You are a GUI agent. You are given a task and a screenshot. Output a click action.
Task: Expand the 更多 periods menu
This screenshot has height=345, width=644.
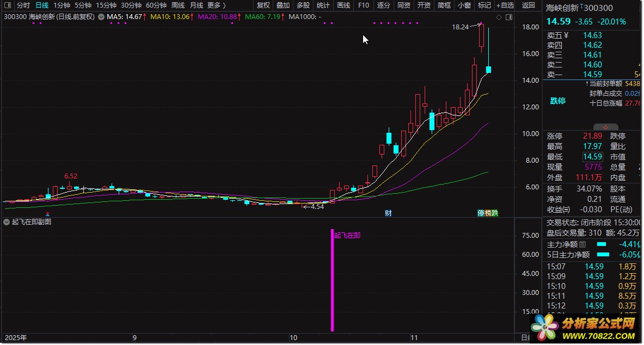[x=217, y=5]
